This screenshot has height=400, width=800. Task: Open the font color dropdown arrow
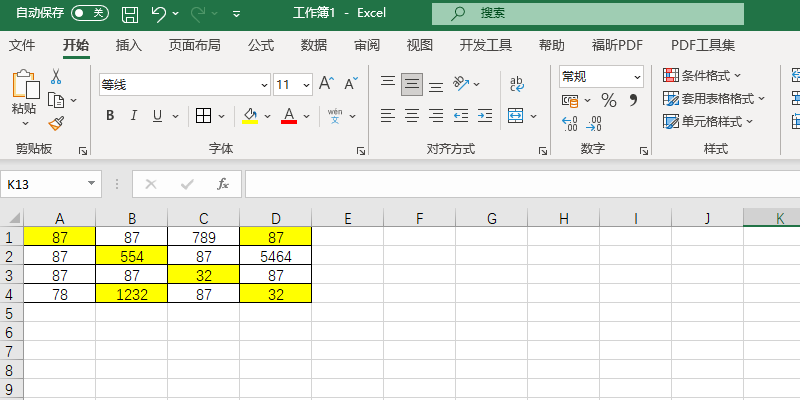coord(307,116)
